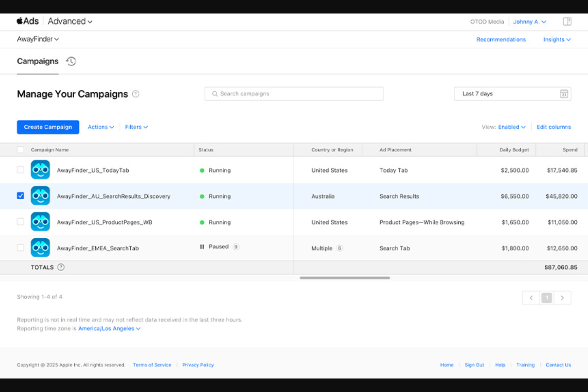
Task: Click the AwayFinder_AU_SearchResults_Discovery app icon
Action: pyautogui.click(x=41, y=196)
